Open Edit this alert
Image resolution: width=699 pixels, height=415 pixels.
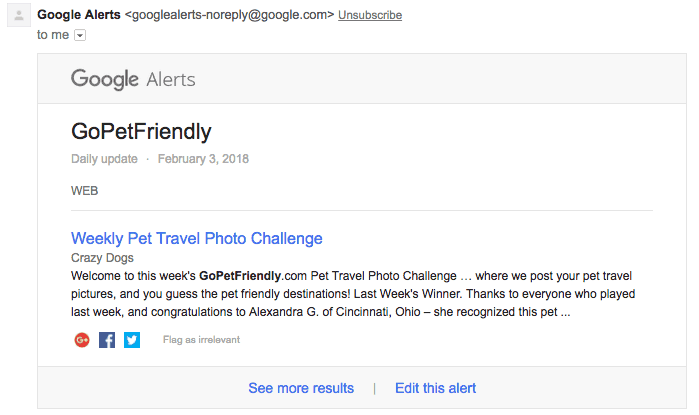[436, 388]
